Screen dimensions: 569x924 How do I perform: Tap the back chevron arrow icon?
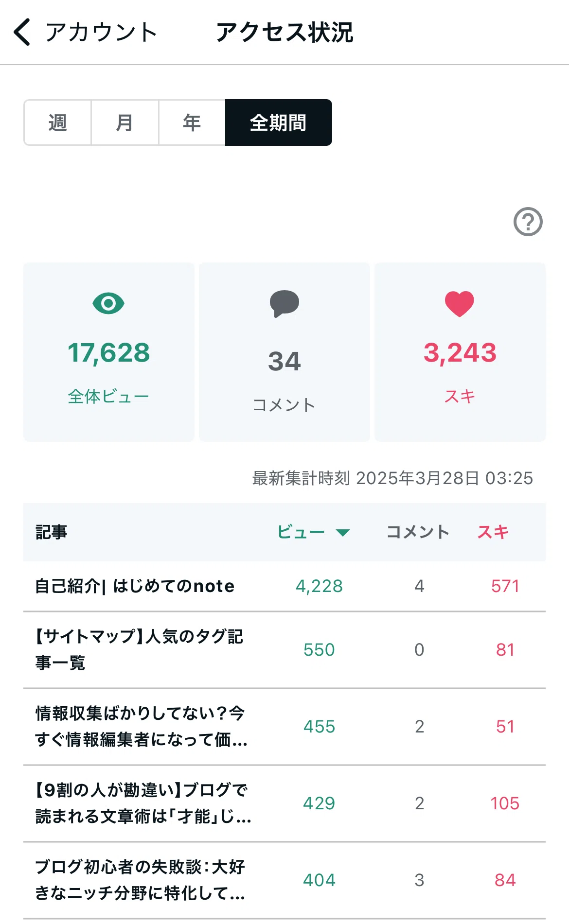(22, 32)
